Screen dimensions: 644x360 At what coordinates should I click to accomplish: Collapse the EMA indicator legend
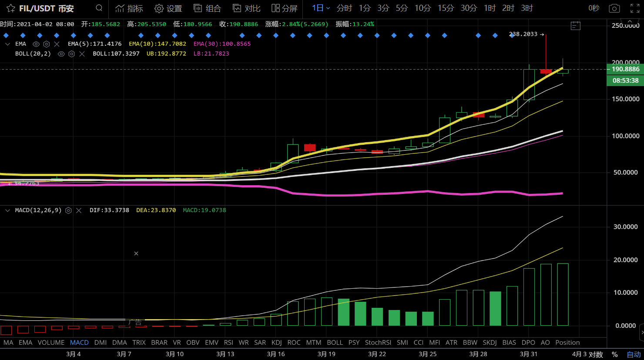coord(7,44)
